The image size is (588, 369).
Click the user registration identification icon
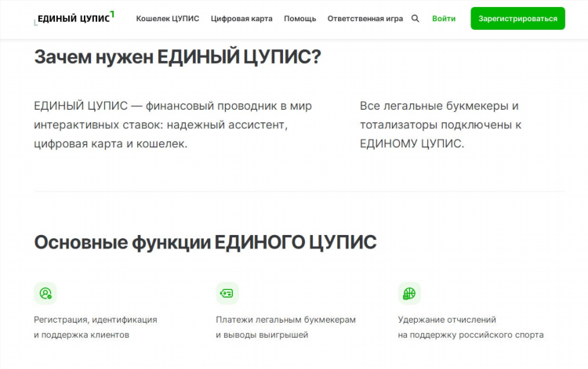click(45, 293)
